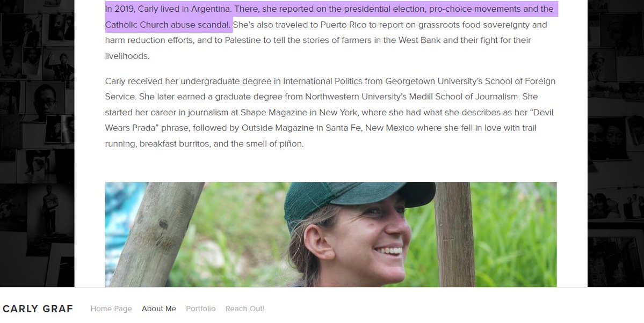
Task: Select the About Me nav item
Action: coord(159,309)
